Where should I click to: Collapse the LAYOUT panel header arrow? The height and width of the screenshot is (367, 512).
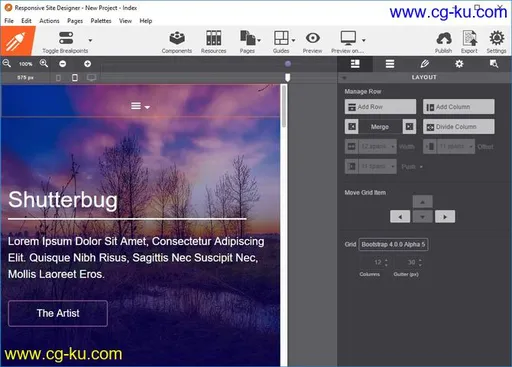[x=344, y=78]
